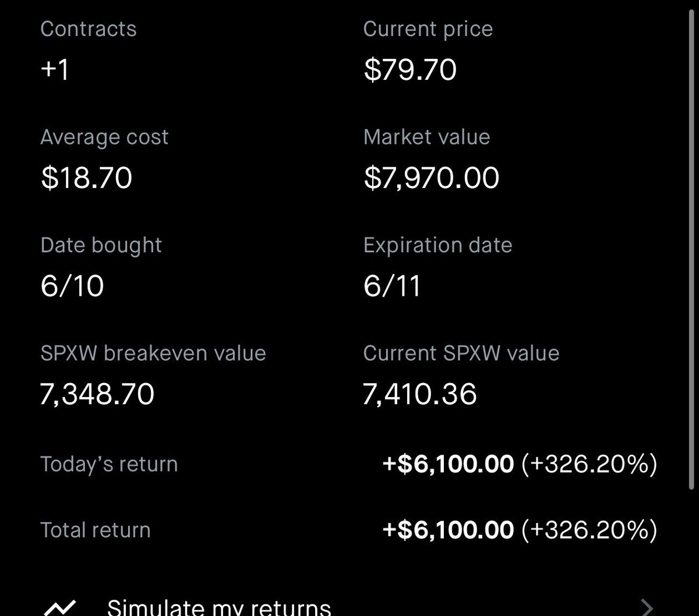Tap the Simulate my returns chart icon
Screen dimensions: 699x616
59,608
